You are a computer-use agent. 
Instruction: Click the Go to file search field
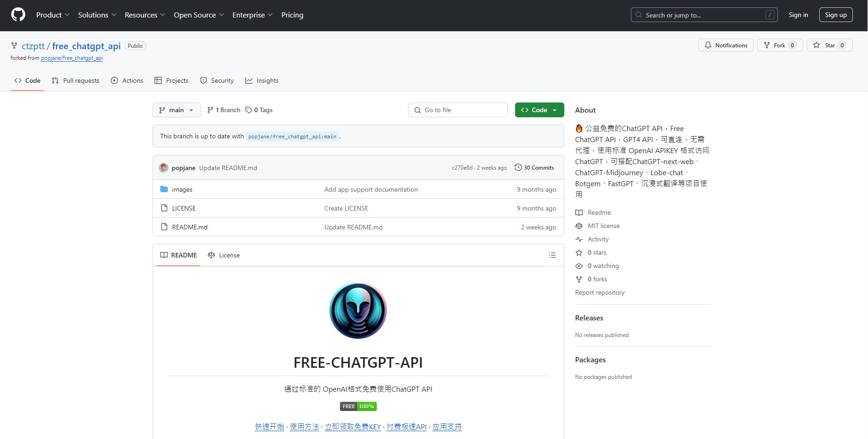(x=458, y=110)
